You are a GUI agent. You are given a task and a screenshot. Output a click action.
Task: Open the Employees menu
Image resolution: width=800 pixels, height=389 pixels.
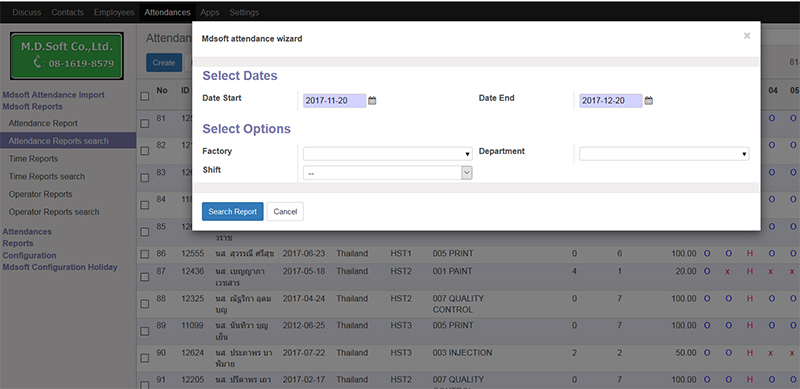pos(114,12)
